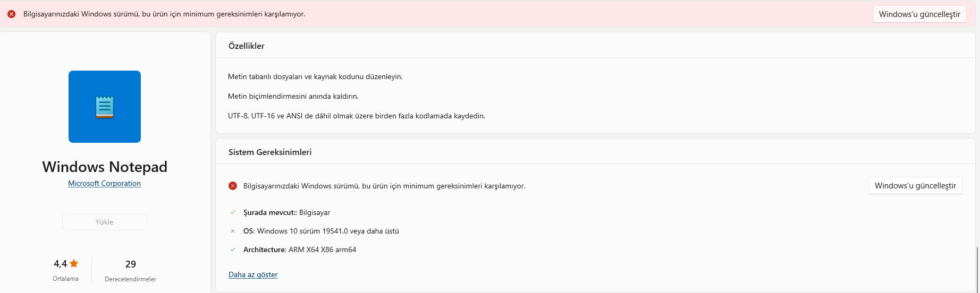Click the Özellikler section header
980x293 pixels.
click(x=246, y=46)
